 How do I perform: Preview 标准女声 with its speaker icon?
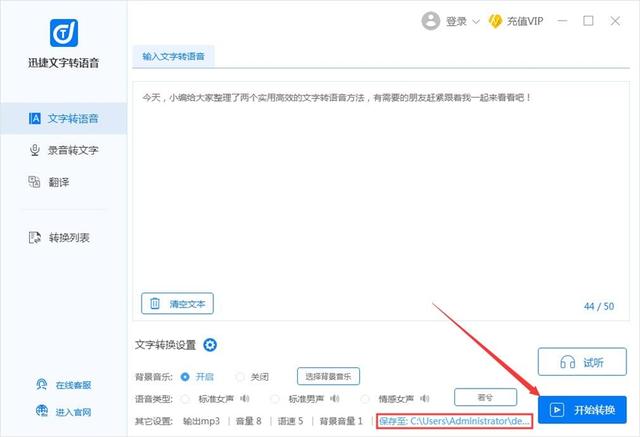click(x=245, y=398)
